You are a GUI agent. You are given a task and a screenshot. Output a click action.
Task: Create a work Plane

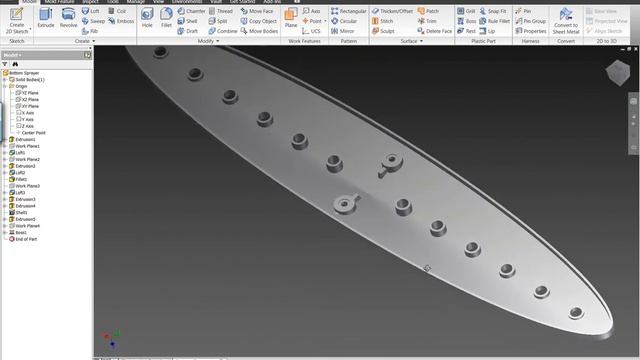pos(291,18)
